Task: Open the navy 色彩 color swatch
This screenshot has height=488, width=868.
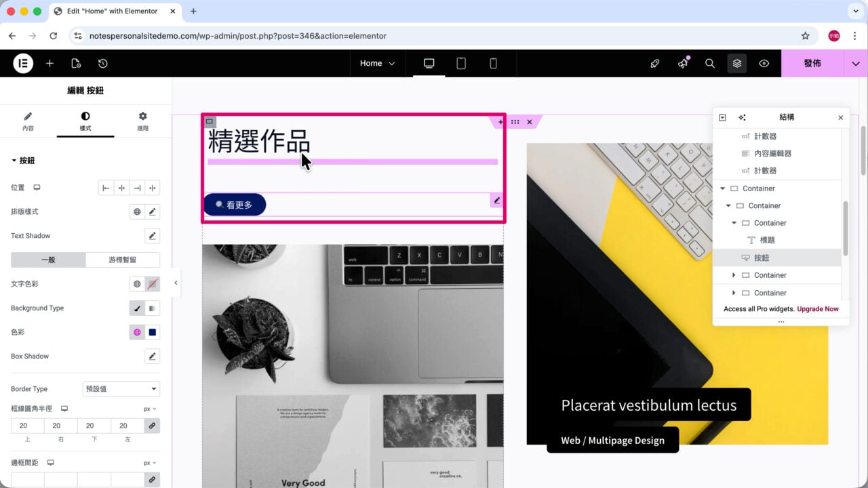Action: [153, 332]
